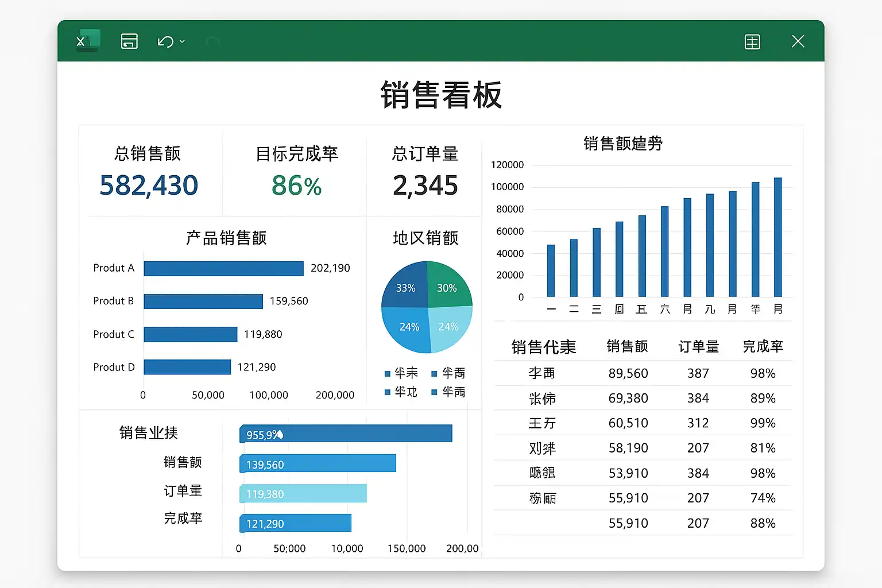Click the 销售代表 table column header
The image size is (882, 588).
pos(543,347)
